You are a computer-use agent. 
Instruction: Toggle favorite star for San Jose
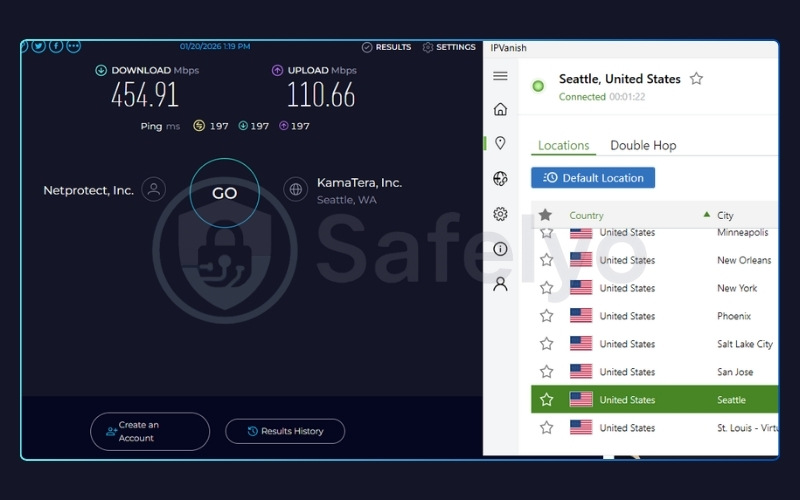(x=546, y=372)
